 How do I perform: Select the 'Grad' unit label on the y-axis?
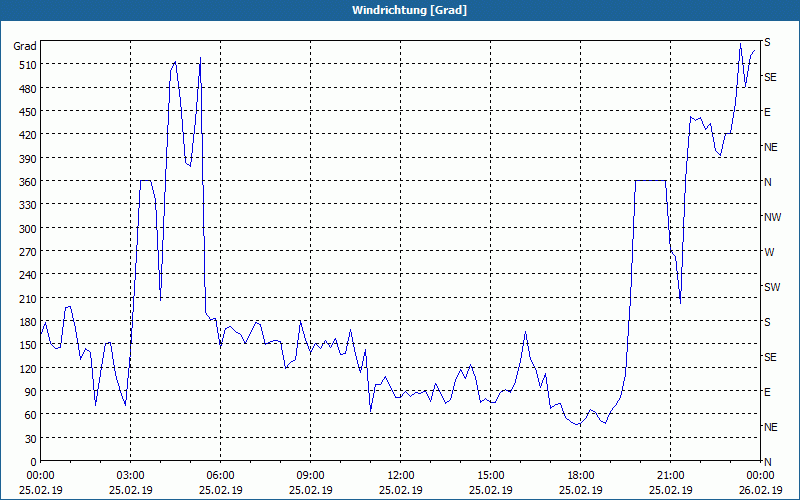pos(25,46)
